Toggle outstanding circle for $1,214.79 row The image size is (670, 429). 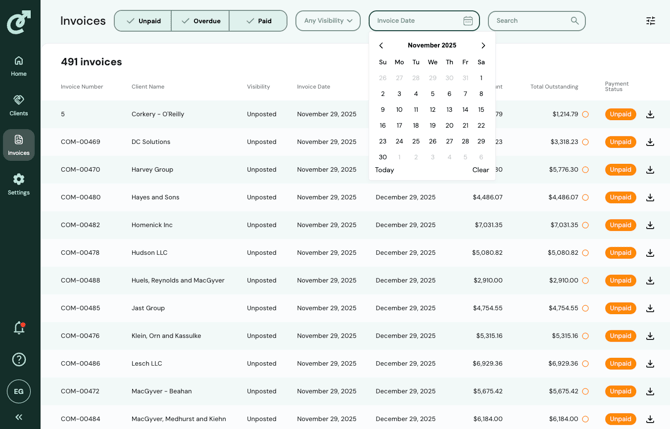pos(585,114)
